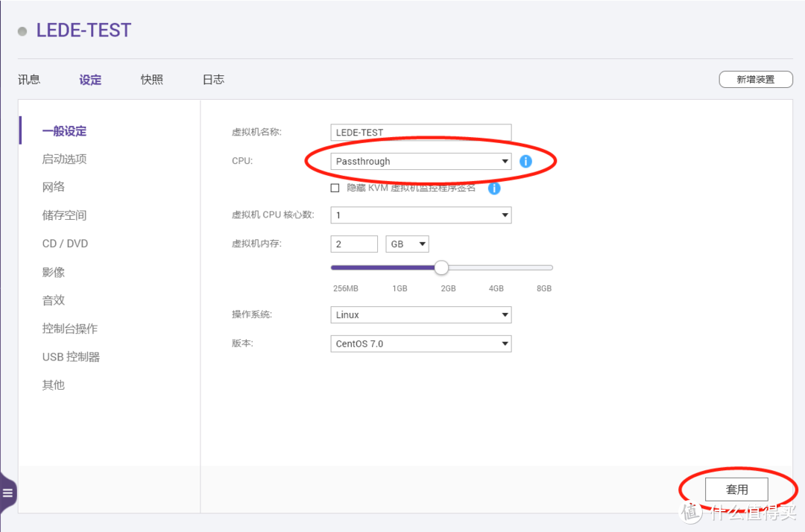Click the status dot beside LEDE-TEST title
This screenshot has height=532, width=805.
pyautogui.click(x=22, y=31)
